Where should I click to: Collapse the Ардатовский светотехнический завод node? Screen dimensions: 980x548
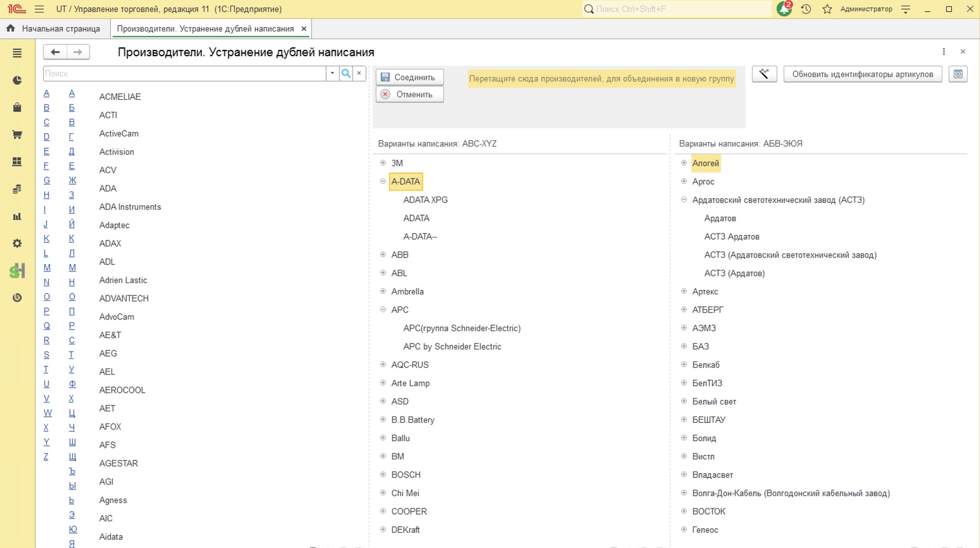(x=684, y=200)
